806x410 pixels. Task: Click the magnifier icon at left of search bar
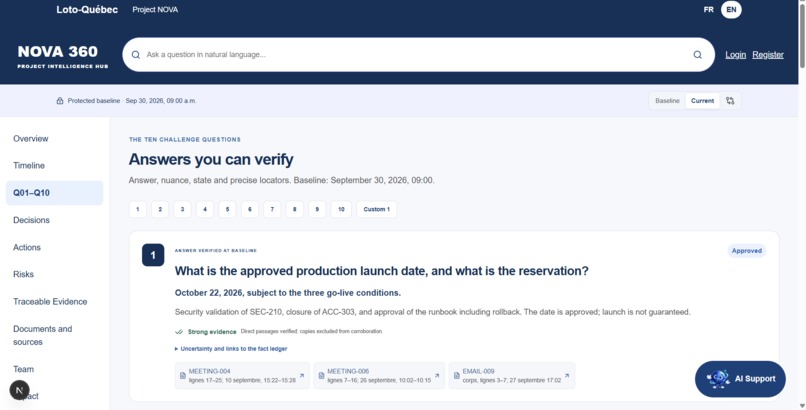[x=136, y=54]
